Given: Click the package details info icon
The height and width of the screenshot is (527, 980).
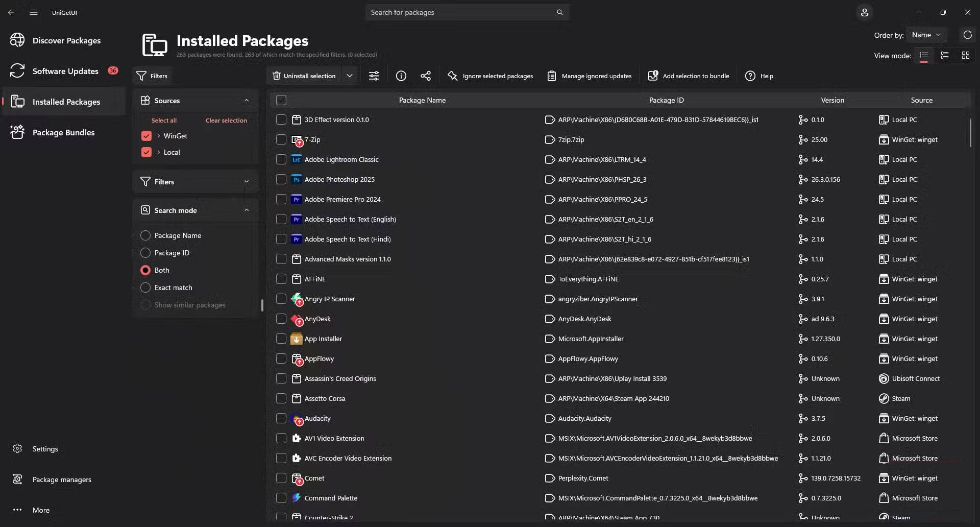Looking at the screenshot, I should click(401, 76).
